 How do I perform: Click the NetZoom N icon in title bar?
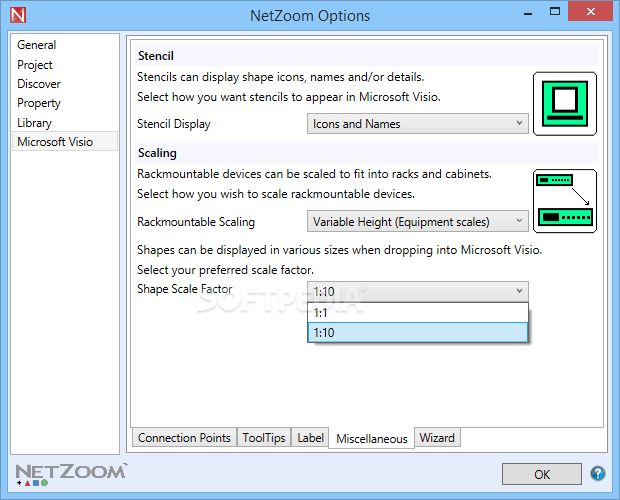18,15
